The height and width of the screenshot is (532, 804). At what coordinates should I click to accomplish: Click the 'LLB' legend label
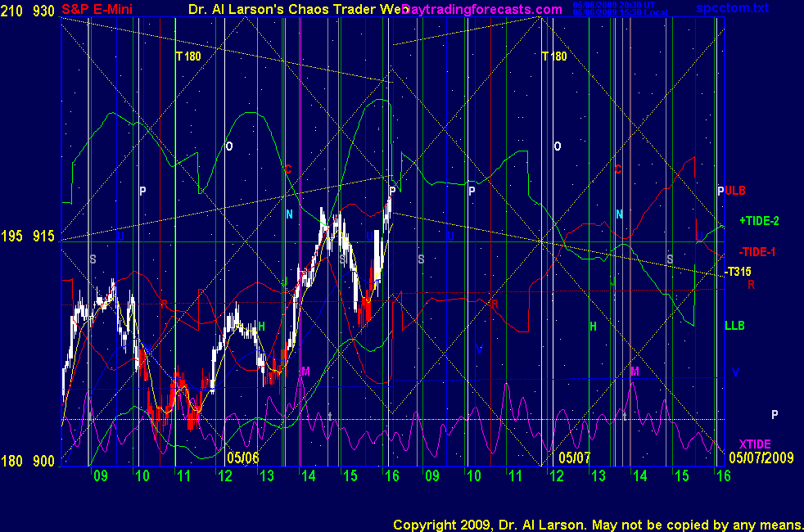[x=734, y=326]
